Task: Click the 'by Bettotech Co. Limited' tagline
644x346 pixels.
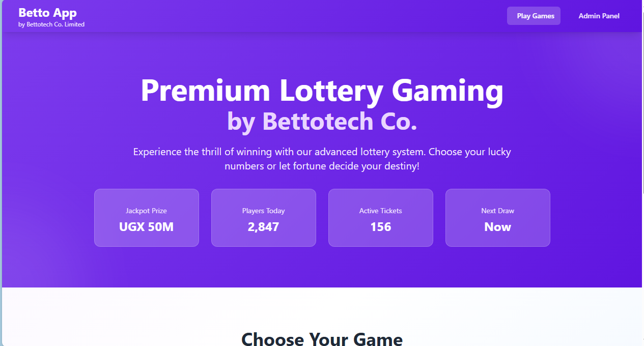Action: tap(51, 24)
